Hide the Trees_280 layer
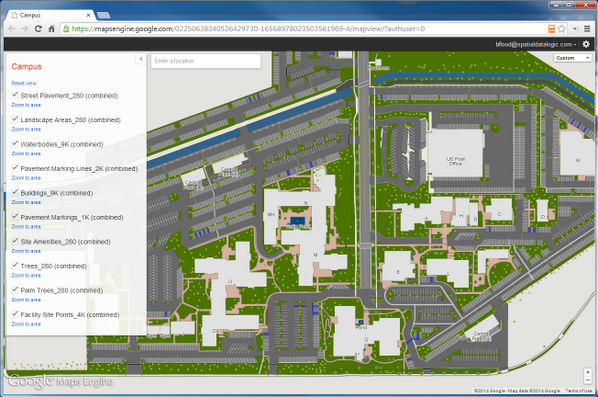 (x=15, y=265)
